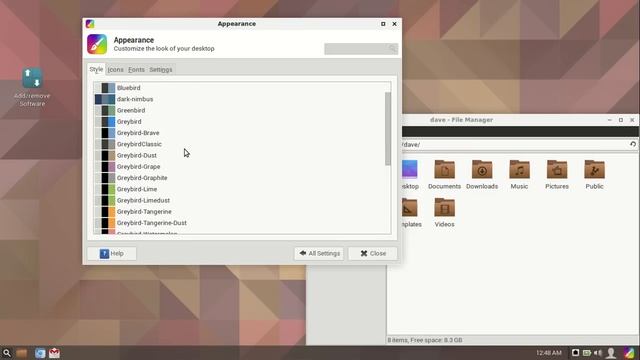Click the colorful Appearance icon in tray corner
This screenshot has height=360, width=640.
[629, 353]
